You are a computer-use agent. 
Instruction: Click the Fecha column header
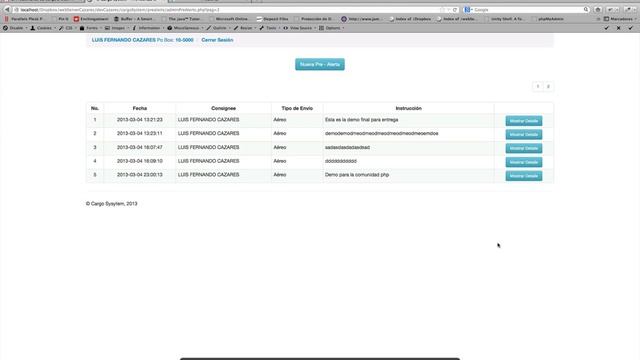coord(140,108)
